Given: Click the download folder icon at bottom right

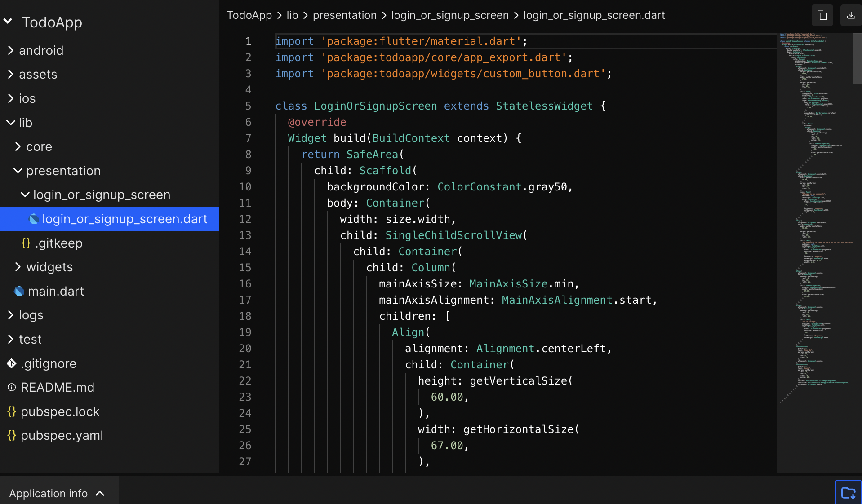Looking at the screenshot, I should point(849,493).
